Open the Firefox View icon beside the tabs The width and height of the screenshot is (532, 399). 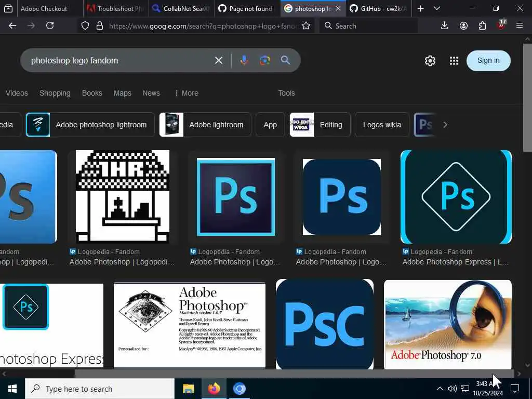[x=8, y=9]
